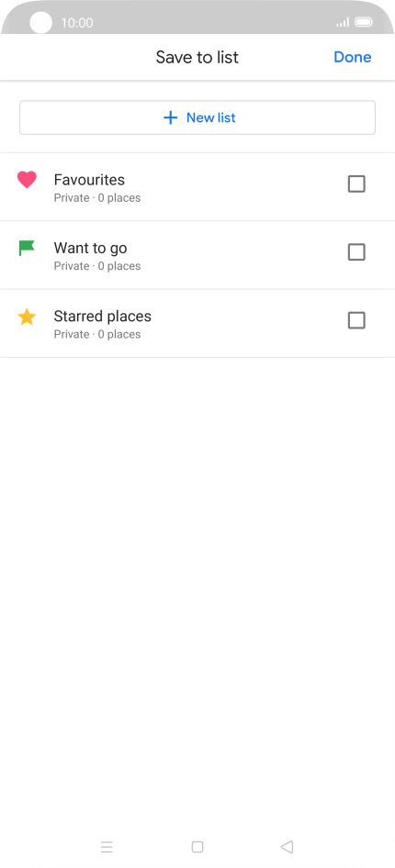Tap the plus icon beside New list

click(171, 117)
